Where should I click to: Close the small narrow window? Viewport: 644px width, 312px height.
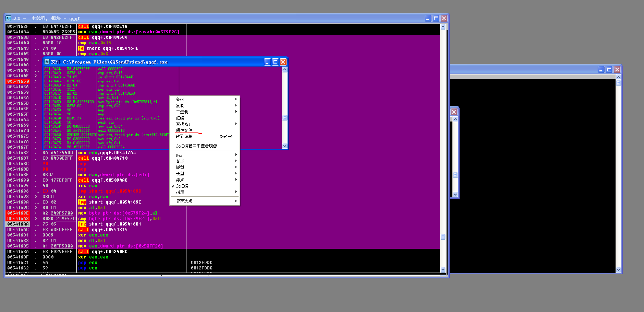454,112
